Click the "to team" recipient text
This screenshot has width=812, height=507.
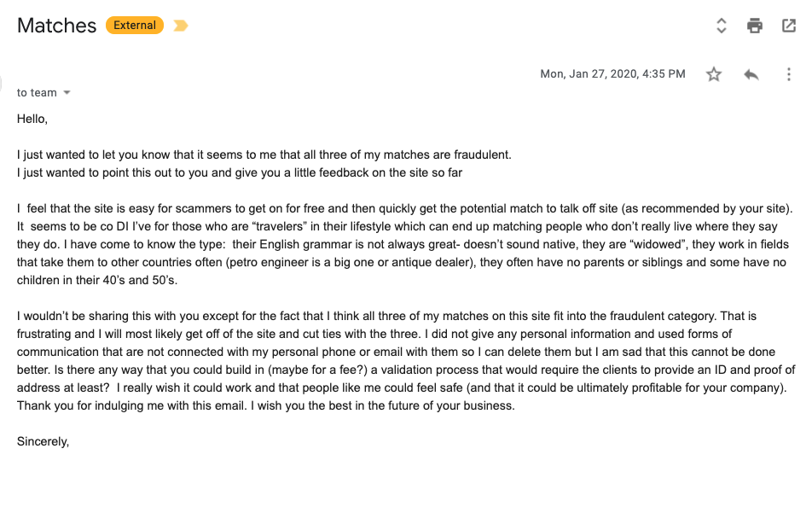point(37,93)
